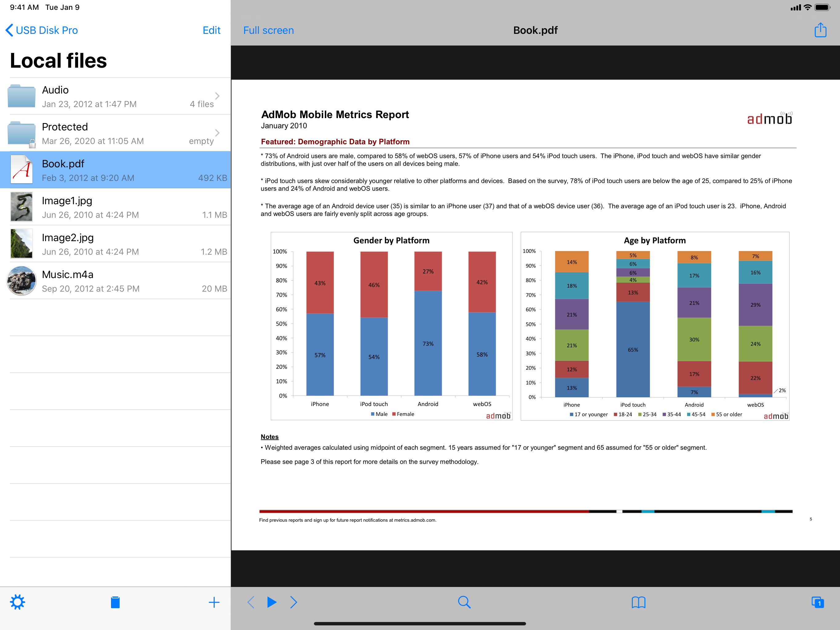Tap the share export icon
Viewport: 840px width, 630px height.
(820, 30)
